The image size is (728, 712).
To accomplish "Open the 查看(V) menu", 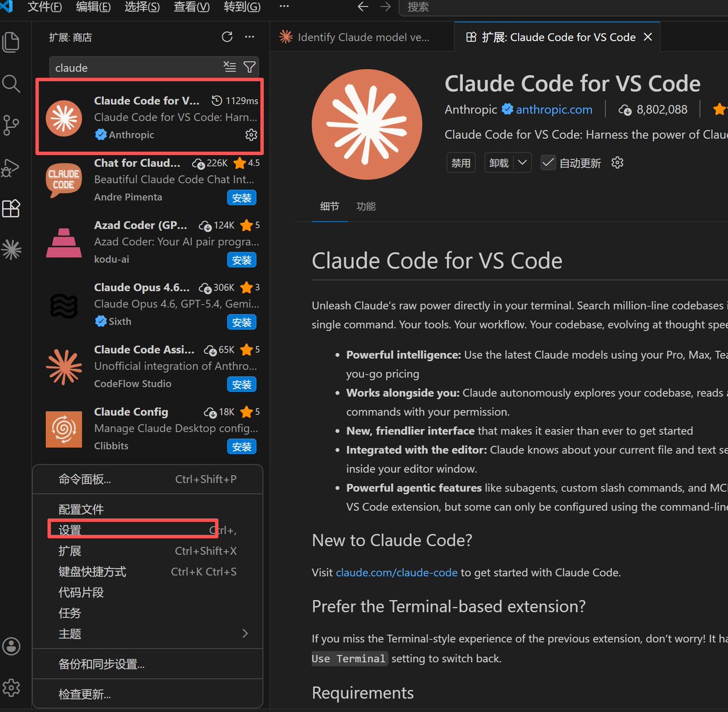I will (192, 7).
